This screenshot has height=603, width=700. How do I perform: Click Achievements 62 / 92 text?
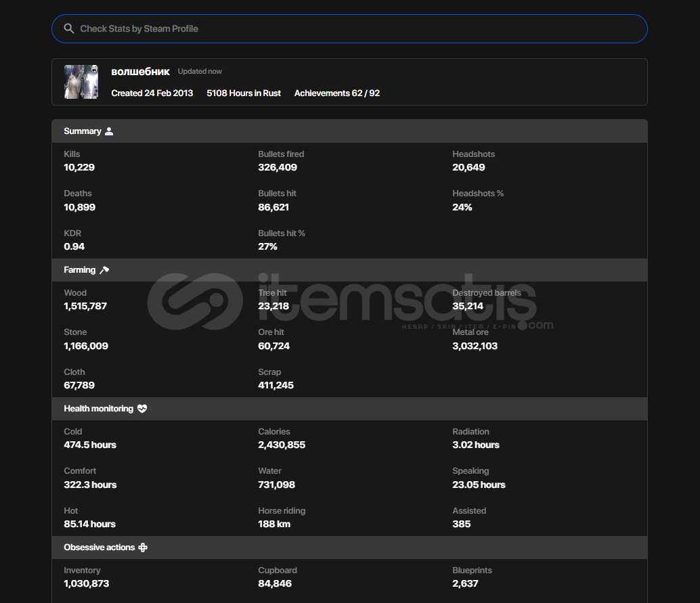coord(336,93)
